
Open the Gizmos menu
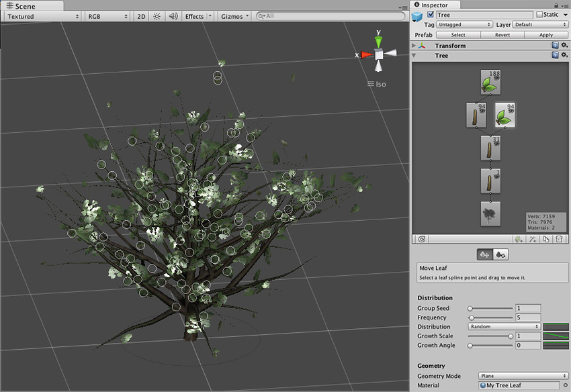(233, 16)
